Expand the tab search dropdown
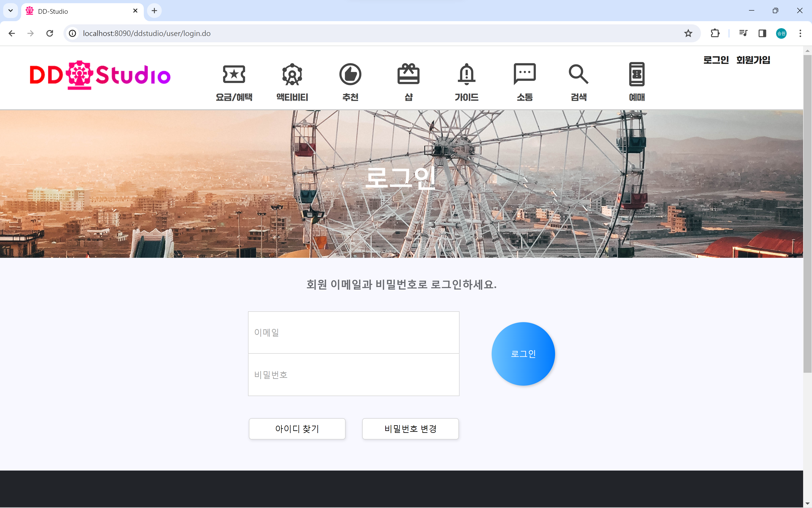Screen dimensions: 812x508 [10, 11]
